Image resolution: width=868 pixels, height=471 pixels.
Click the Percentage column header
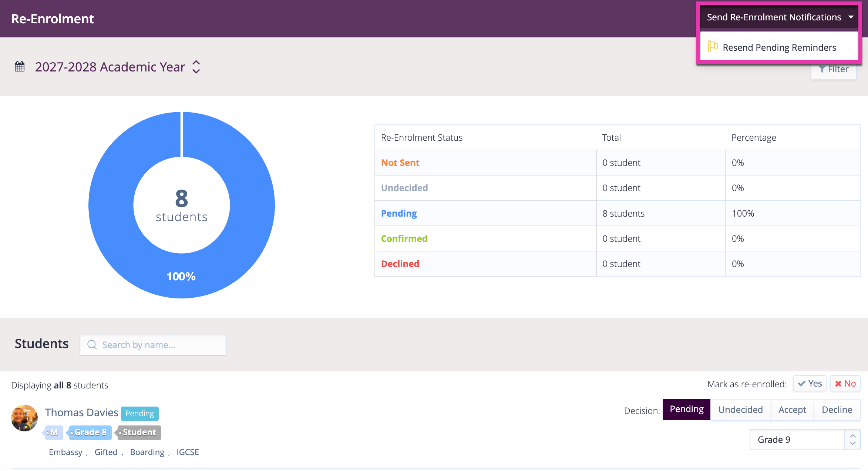pyautogui.click(x=754, y=137)
